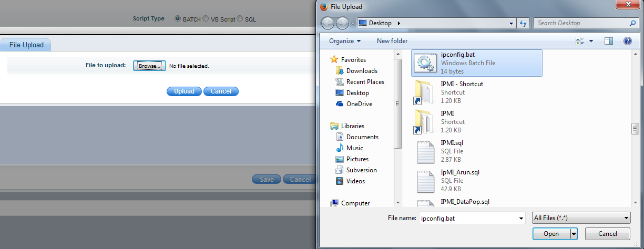Click the help question mark icon
Viewport: 644px width, 249px height.
pos(627,41)
